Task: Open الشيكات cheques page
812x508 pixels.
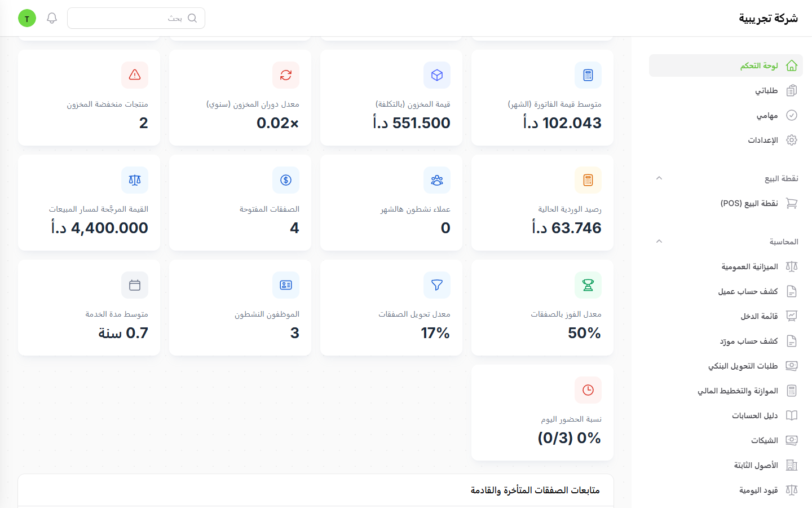Action: [726, 440]
